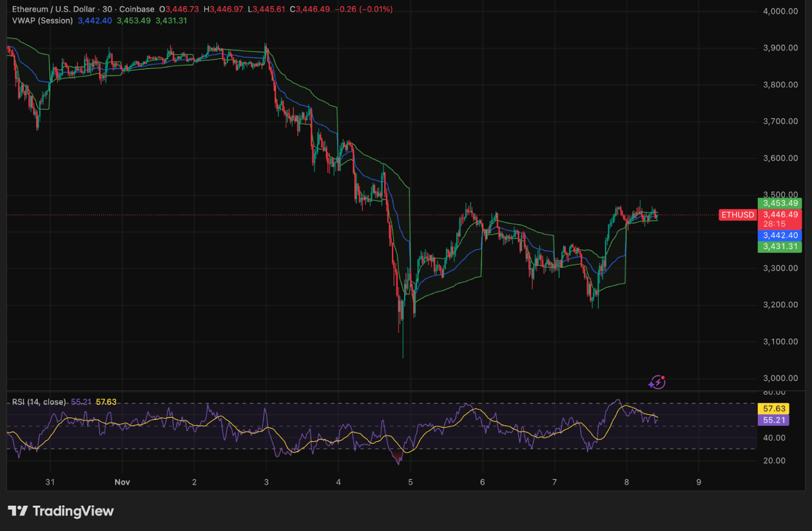This screenshot has height=531, width=812.
Task: Click the 3,000.00 price axis label
Action: (780, 378)
